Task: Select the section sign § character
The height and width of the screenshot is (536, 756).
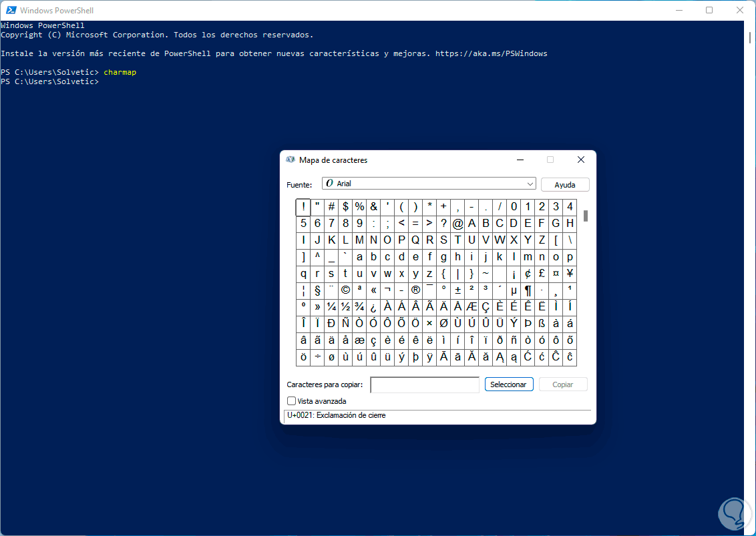Action: (x=317, y=290)
